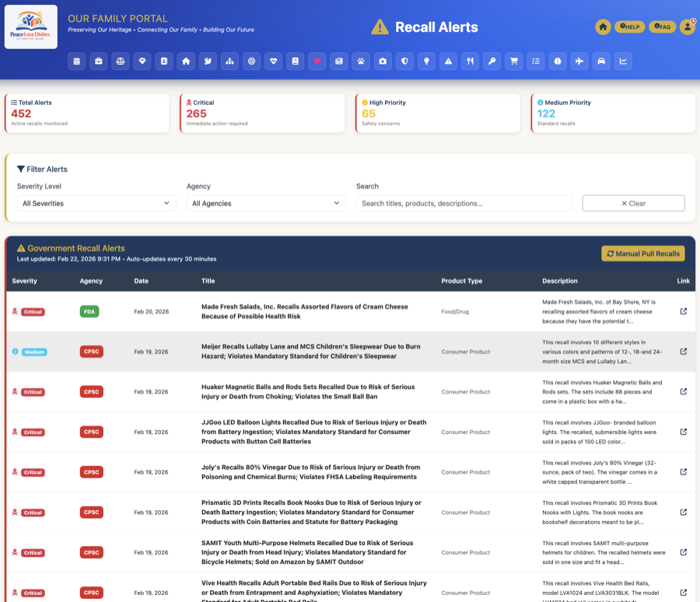The width and height of the screenshot is (700, 602).
Task: Open the brain icon in toolbar
Action: click(558, 61)
